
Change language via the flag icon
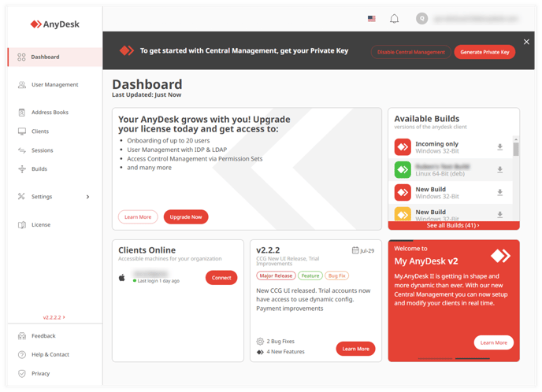coord(372,19)
